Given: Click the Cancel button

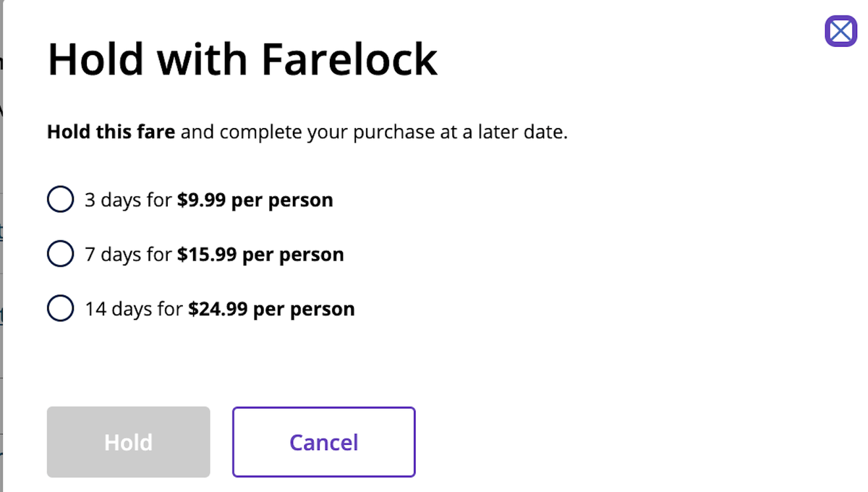Looking at the screenshot, I should 323,442.
